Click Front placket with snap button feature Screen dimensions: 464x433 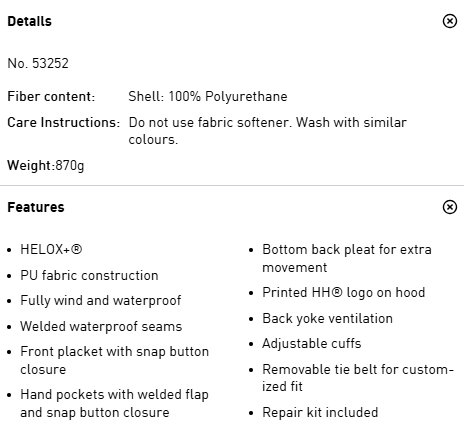pyautogui.click(x=115, y=360)
